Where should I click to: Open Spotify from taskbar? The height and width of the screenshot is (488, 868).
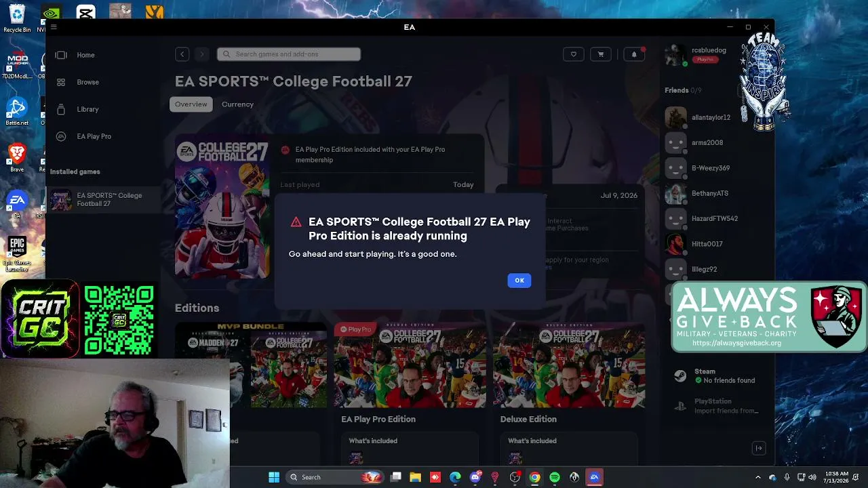pyautogui.click(x=555, y=477)
